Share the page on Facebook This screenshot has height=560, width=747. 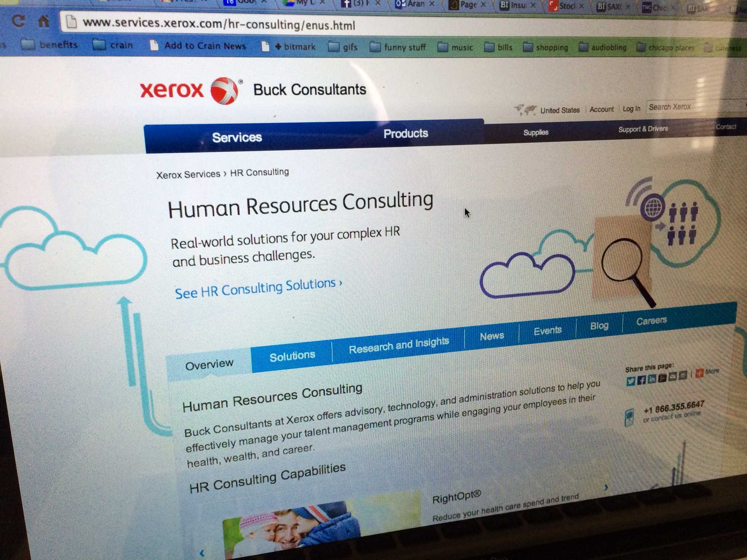point(642,380)
